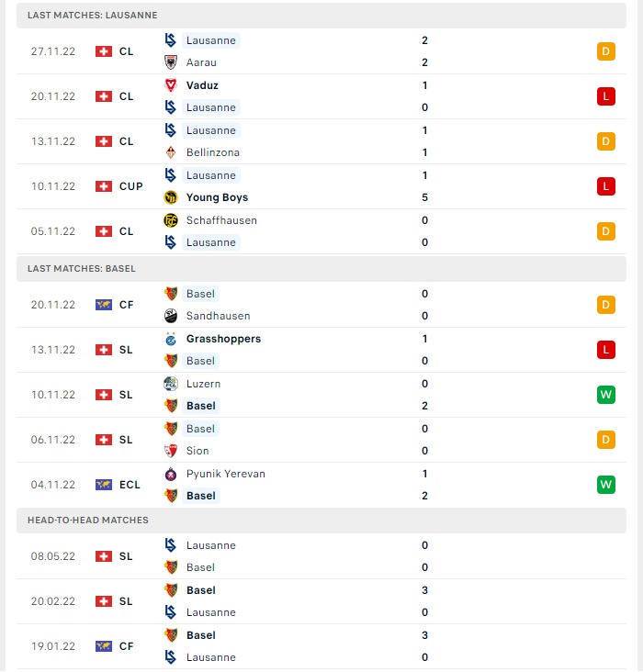Click the Aarau club crest icon
This screenshot has width=643, height=672.
click(x=171, y=62)
